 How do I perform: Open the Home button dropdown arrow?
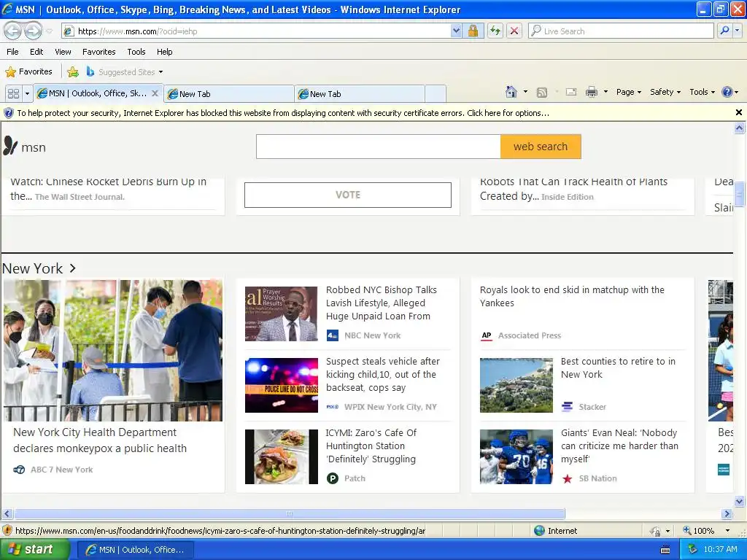click(525, 92)
